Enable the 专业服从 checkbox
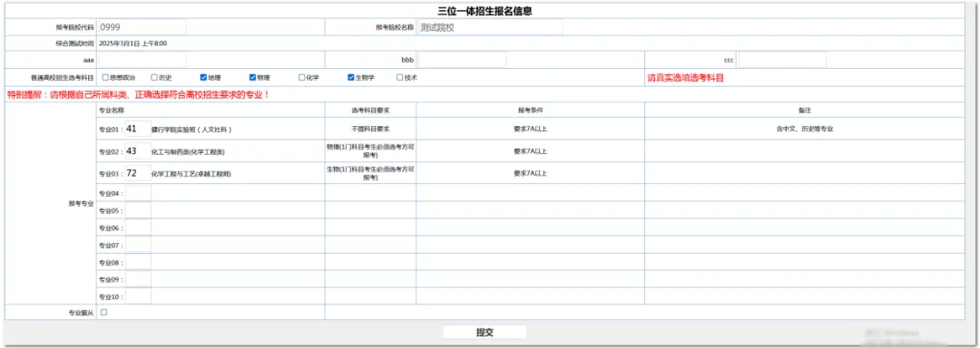Viewport: 980px width, 348px height. [x=103, y=313]
